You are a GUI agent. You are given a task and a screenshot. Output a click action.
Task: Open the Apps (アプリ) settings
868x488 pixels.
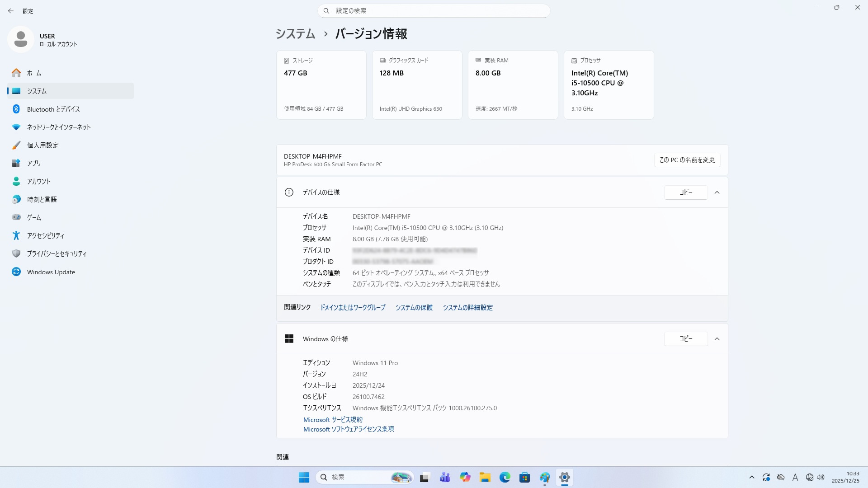[x=34, y=163]
